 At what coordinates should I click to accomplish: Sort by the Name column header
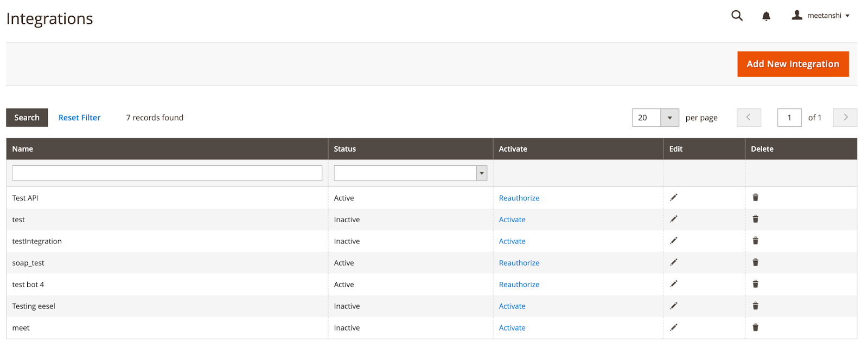[23, 149]
